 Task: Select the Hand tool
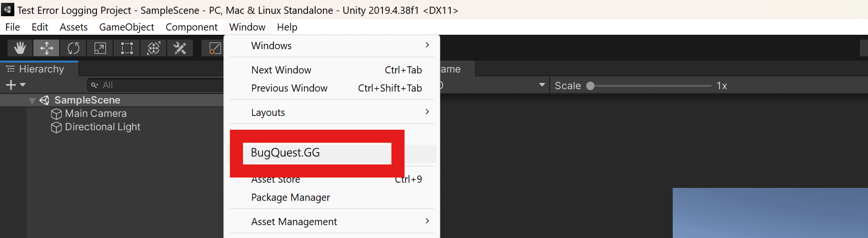point(20,48)
